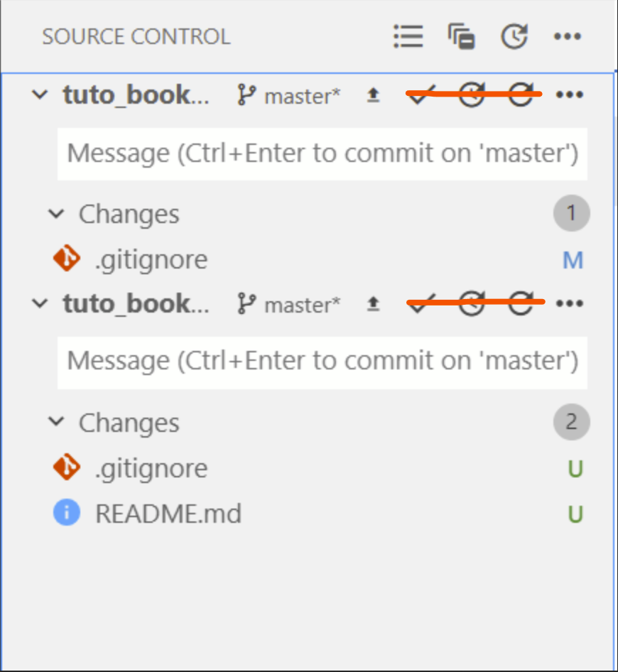Open the untracked README.md file
Viewport: 618px width, 672px height.
pos(168,513)
